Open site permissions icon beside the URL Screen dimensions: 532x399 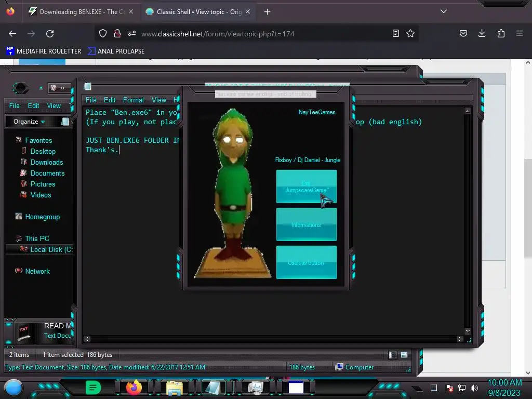[x=132, y=33]
